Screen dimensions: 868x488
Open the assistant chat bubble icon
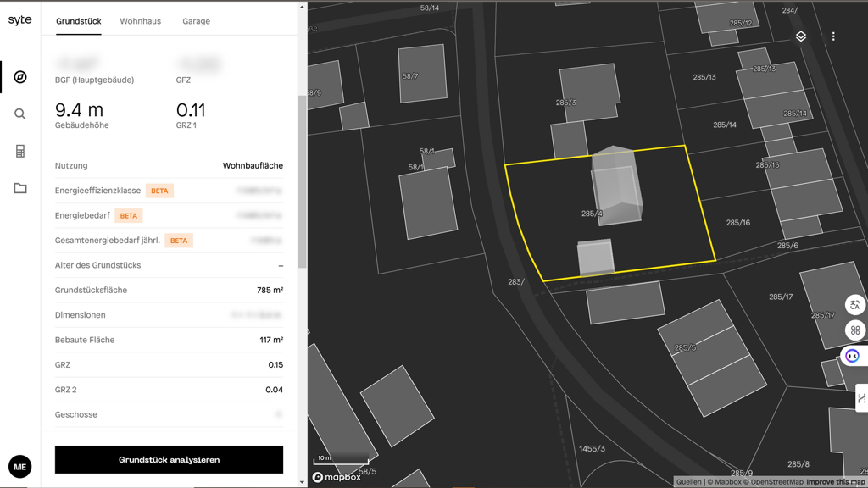(853, 356)
